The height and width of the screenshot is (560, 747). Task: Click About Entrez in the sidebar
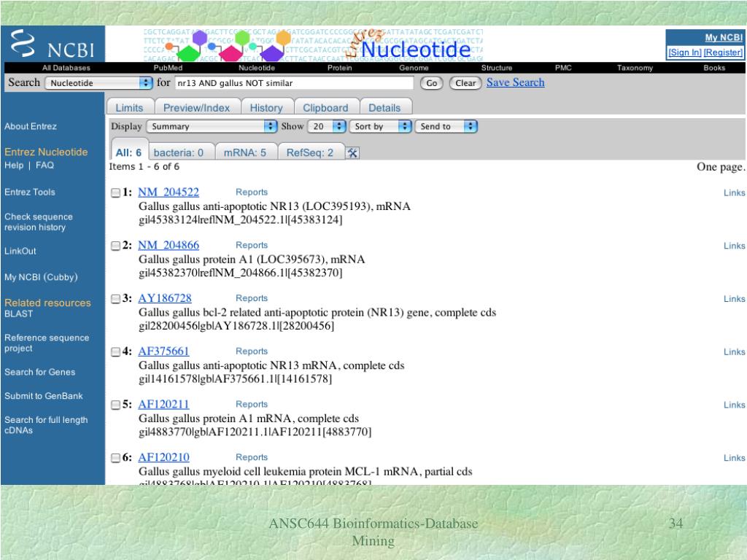pos(31,126)
